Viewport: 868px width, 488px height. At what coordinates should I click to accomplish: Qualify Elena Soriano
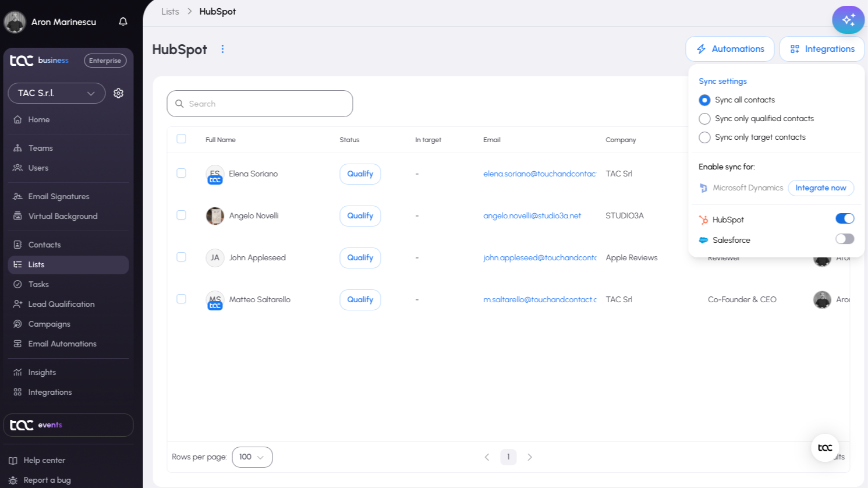(360, 174)
